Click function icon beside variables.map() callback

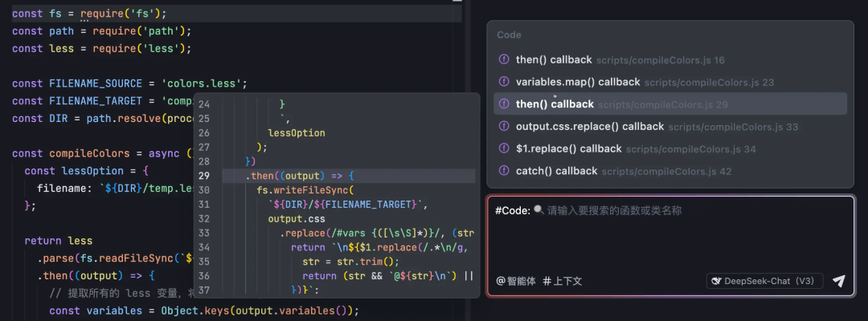click(504, 82)
